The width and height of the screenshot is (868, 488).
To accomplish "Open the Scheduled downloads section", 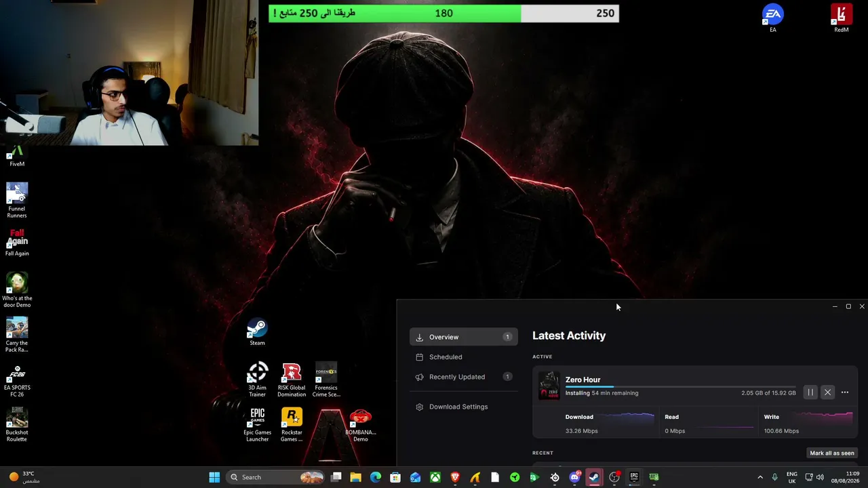I will point(464,357).
